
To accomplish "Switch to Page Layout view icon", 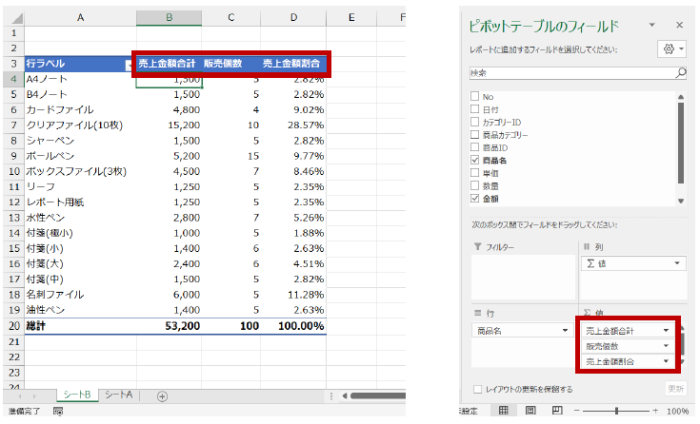I will click(x=531, y=411).
